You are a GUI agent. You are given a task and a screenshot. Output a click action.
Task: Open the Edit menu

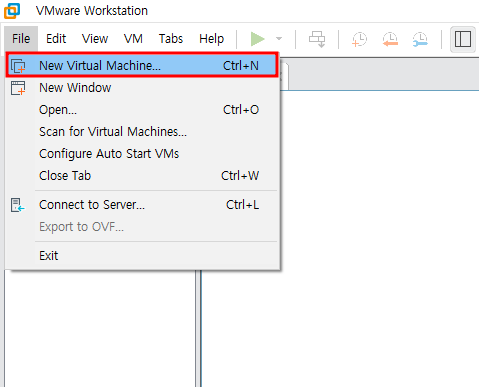56,39
